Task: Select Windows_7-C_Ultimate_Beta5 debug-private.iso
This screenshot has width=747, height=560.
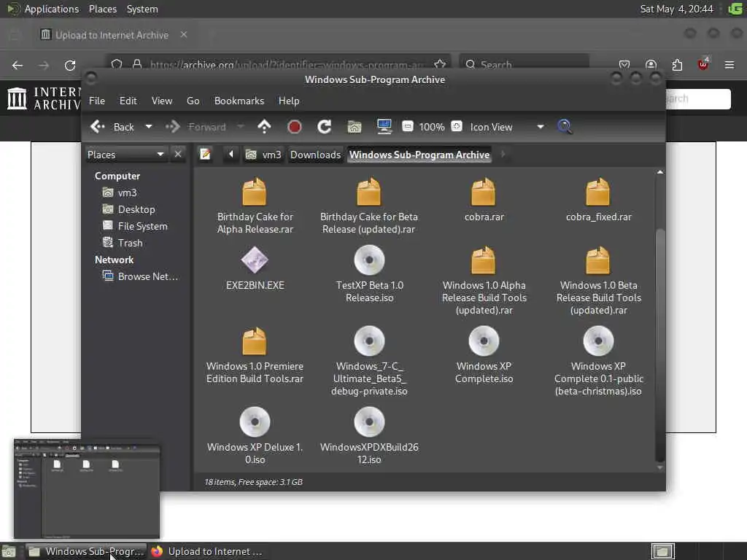Action: (x=369, y=362)
